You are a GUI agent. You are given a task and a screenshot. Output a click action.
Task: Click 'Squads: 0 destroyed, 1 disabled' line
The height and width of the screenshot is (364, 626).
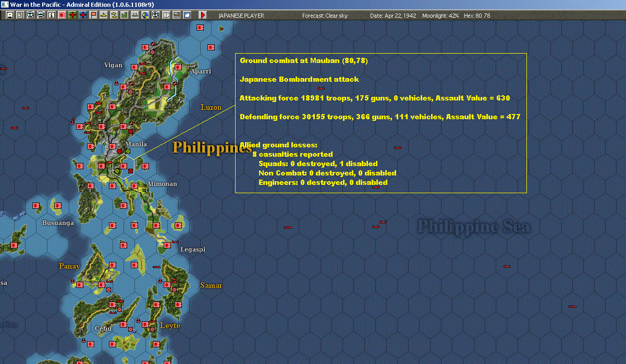(318, 164)
